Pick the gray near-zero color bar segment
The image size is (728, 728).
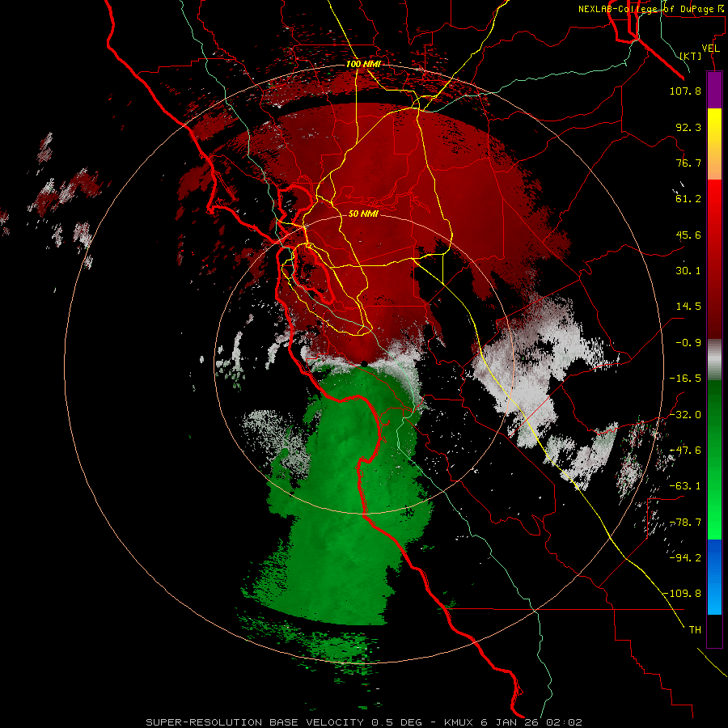pyautogui.click(x=714, y=360)
